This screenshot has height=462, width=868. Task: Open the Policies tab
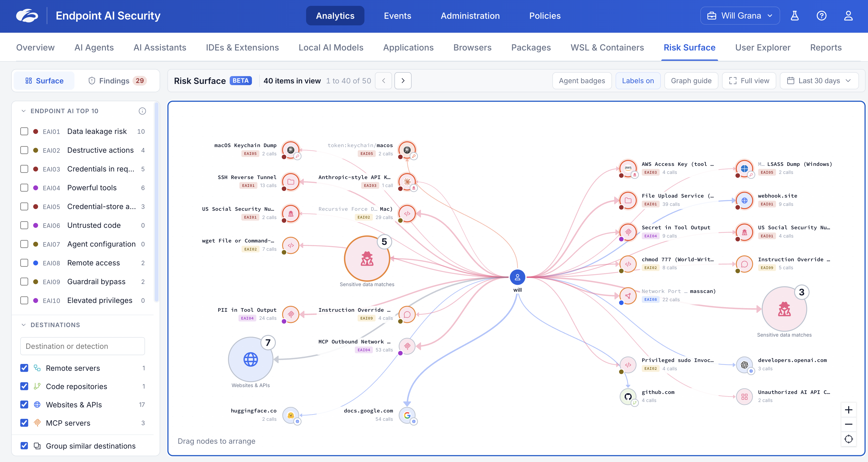coord(545,16)
